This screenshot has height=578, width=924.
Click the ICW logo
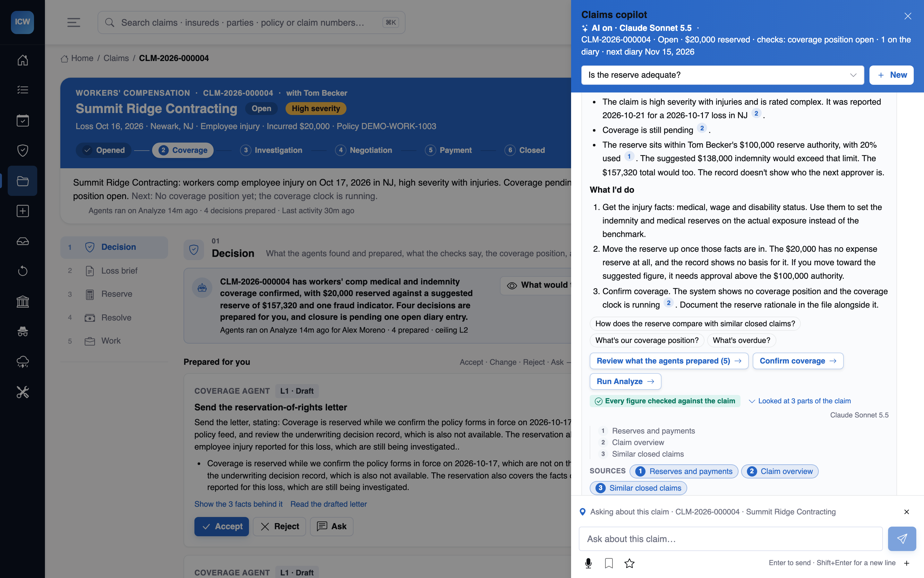point(22,22)
